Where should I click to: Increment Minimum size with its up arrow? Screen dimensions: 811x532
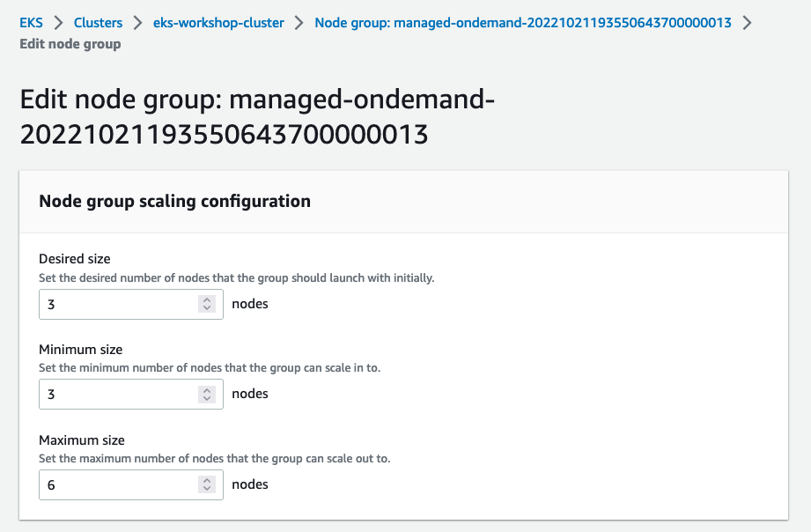click(205, 390)
